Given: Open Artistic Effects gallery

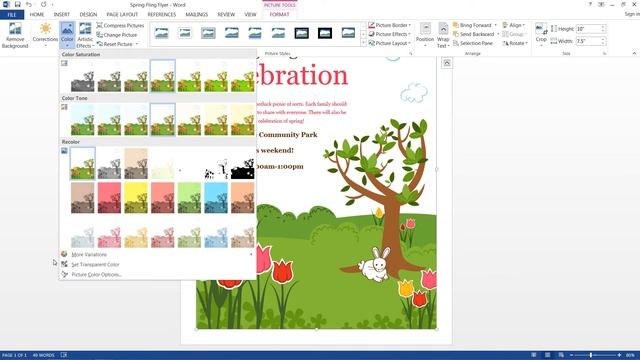Looking at the screenshot, I should point(85,35).
